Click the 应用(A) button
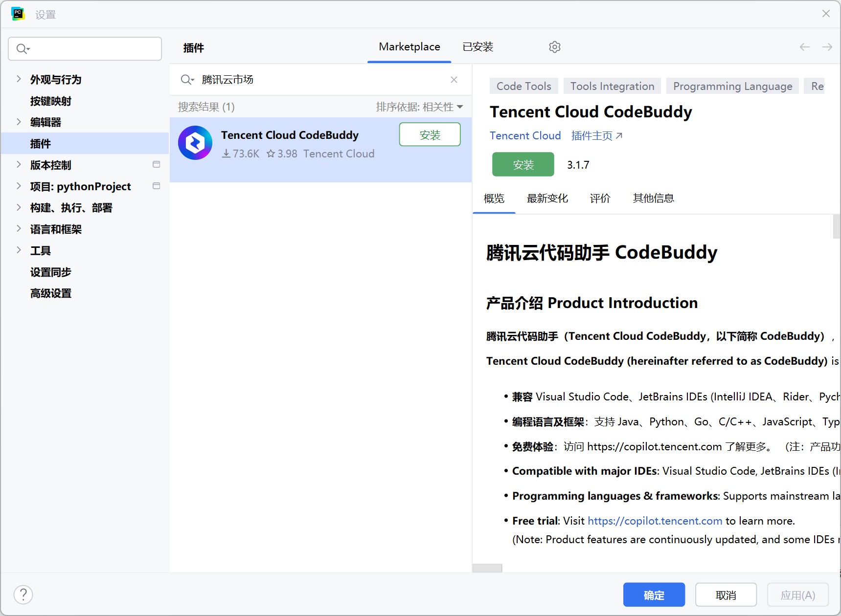The image size is (841, 616). pos(798,594)
